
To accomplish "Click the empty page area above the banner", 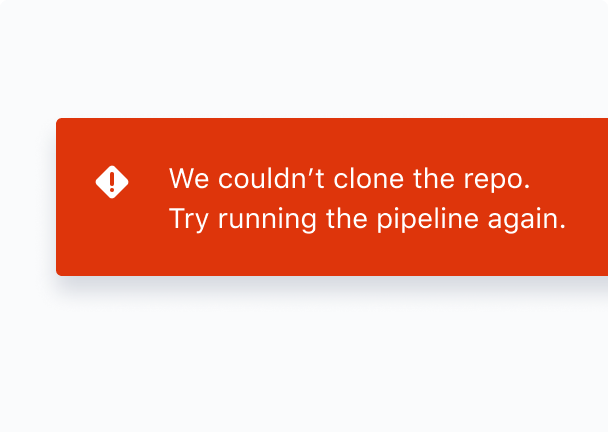I will pos(304,58).
